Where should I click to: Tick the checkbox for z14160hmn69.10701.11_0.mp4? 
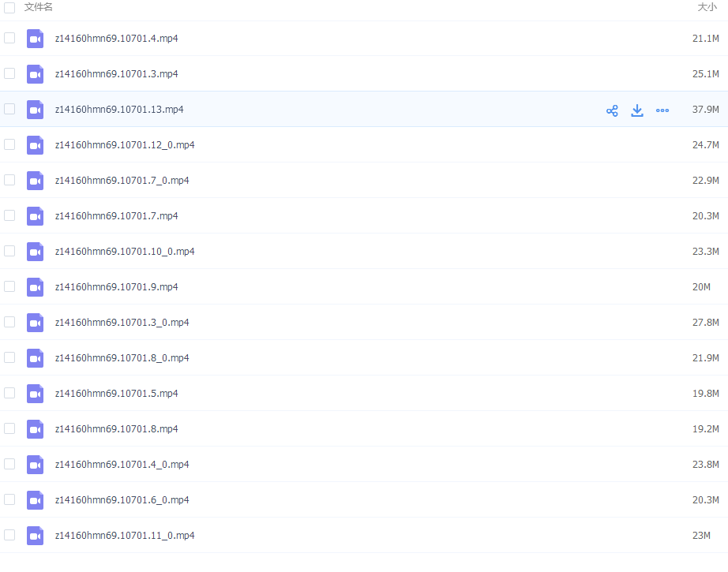pyautogui.click(x=9, y=535)
